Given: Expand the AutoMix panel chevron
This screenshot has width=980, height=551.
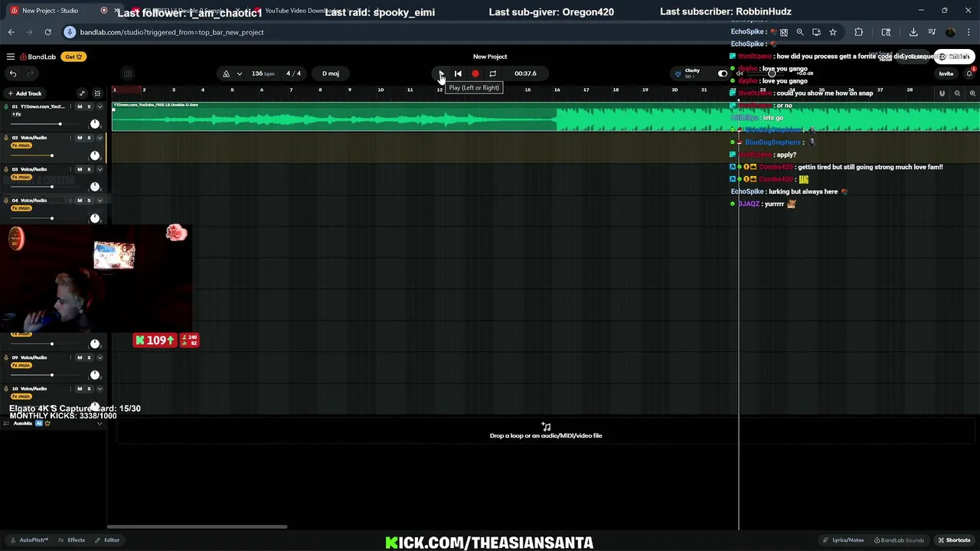Looking at the screenshot, I should tap(100, 423).
